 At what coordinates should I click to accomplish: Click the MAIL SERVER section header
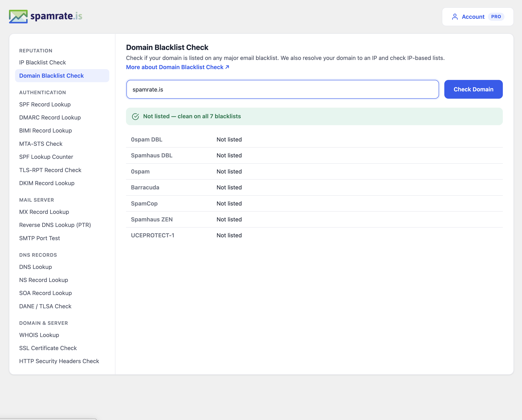pyautogui.click(x=36, y=200)
